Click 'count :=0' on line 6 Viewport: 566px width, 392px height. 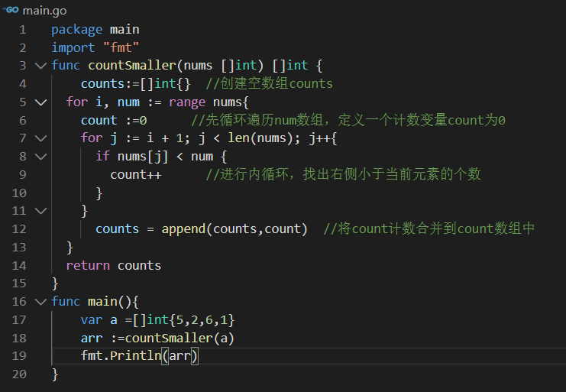pyautogui.click(x=114, y=120)
